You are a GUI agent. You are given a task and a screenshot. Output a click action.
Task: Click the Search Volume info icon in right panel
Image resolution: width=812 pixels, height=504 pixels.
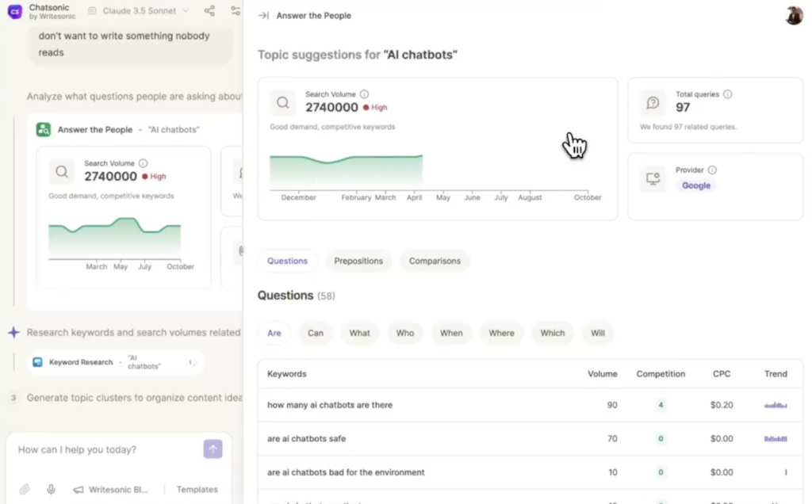(x=364, y=94)
